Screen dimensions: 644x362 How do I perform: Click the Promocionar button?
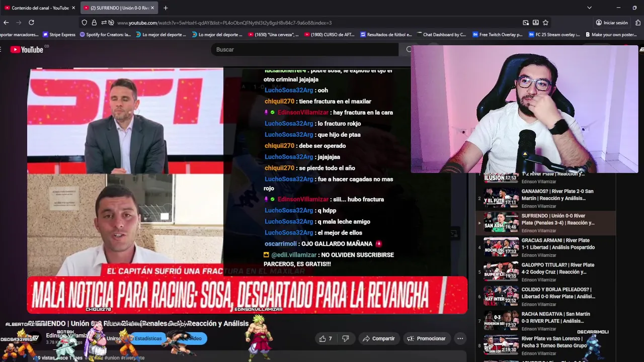coord(426,338)
